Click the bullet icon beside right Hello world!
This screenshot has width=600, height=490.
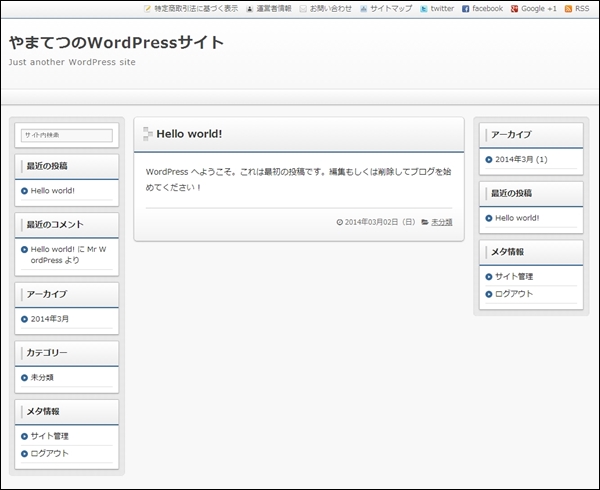489,218
